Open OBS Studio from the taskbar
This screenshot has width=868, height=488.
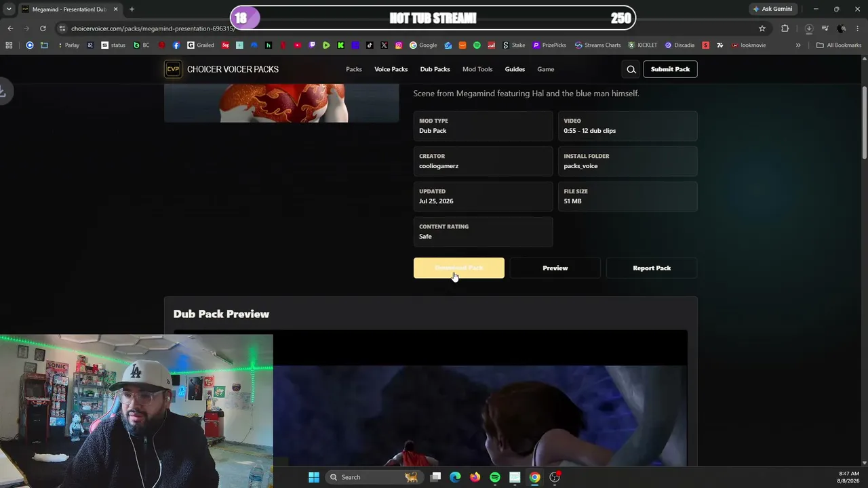point(555,477)
